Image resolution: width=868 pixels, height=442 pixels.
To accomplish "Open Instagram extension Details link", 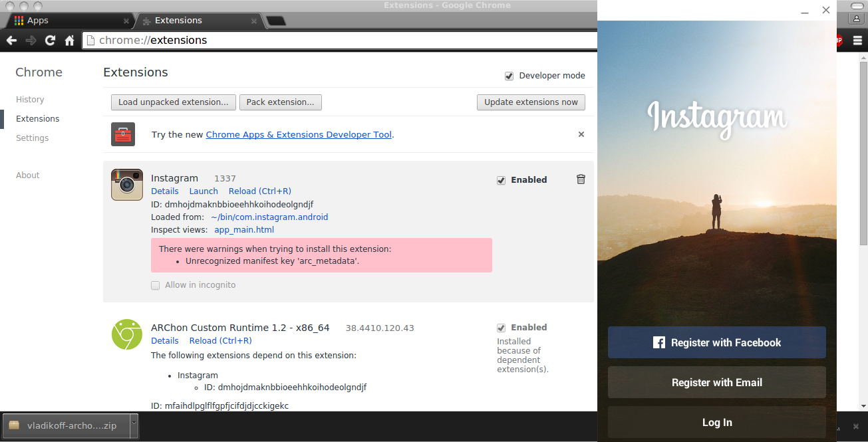I will tap(165, 191).
